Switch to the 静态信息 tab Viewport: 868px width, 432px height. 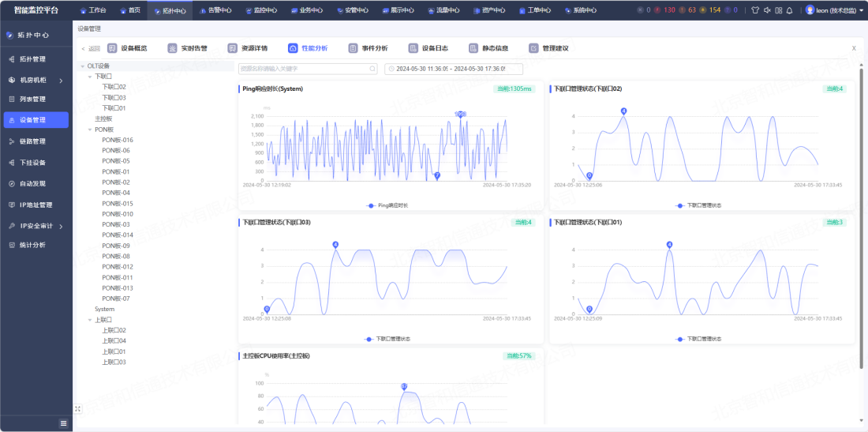(488, 48)
